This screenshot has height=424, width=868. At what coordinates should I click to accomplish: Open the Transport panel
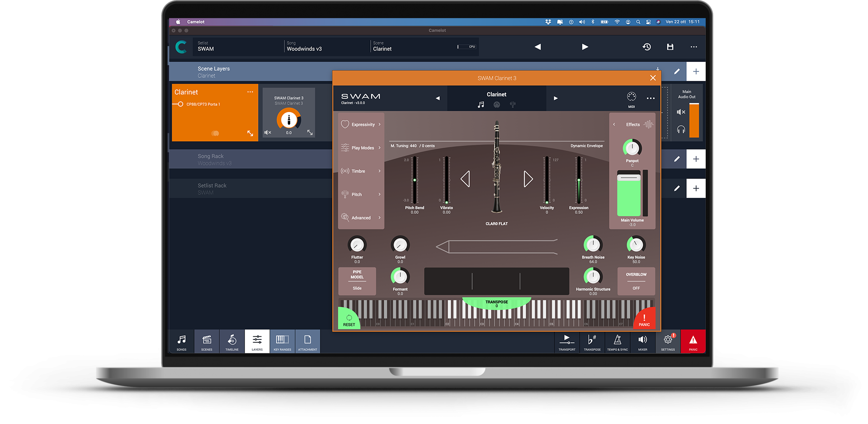click(567, 342)
